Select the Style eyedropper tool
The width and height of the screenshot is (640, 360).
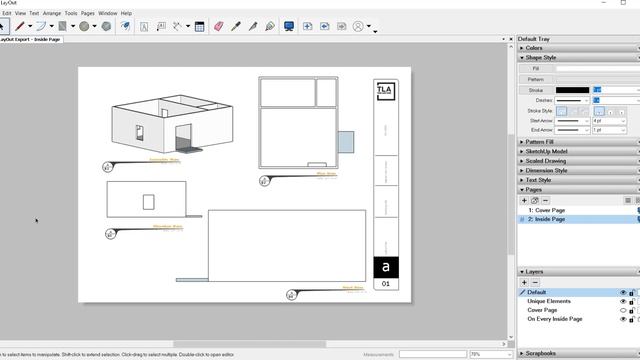point(236,27)
